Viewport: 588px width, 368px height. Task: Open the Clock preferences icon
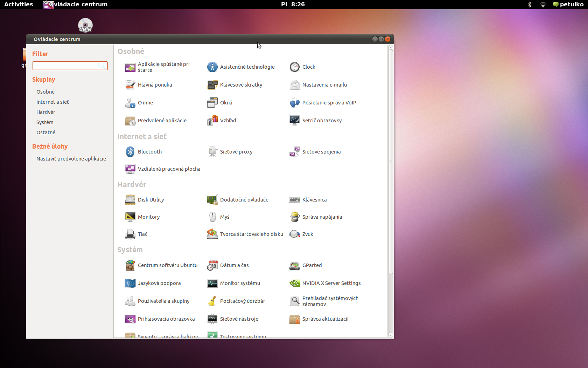[x=295, y=67]
